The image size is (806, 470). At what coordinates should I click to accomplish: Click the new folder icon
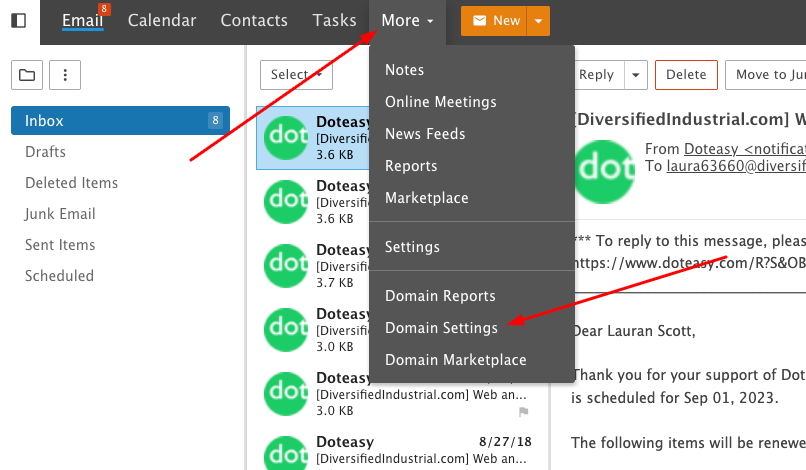[26, 74]
